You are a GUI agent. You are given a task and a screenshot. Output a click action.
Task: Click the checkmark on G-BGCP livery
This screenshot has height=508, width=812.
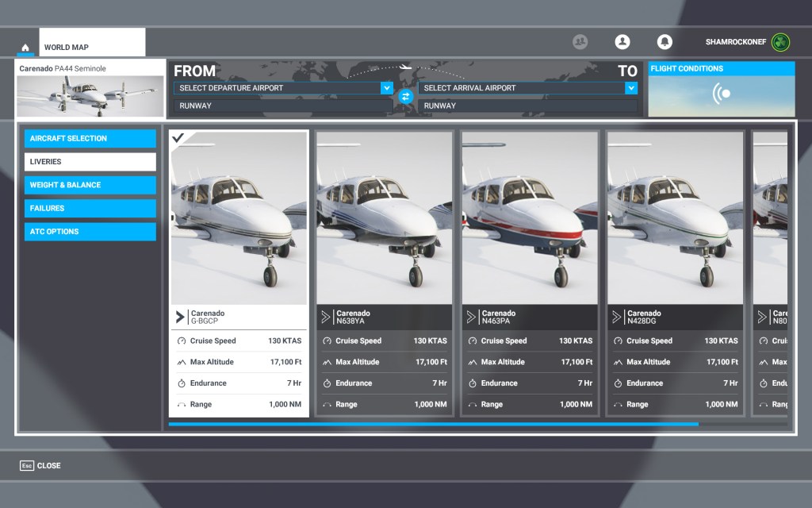[x=178, y=138]
